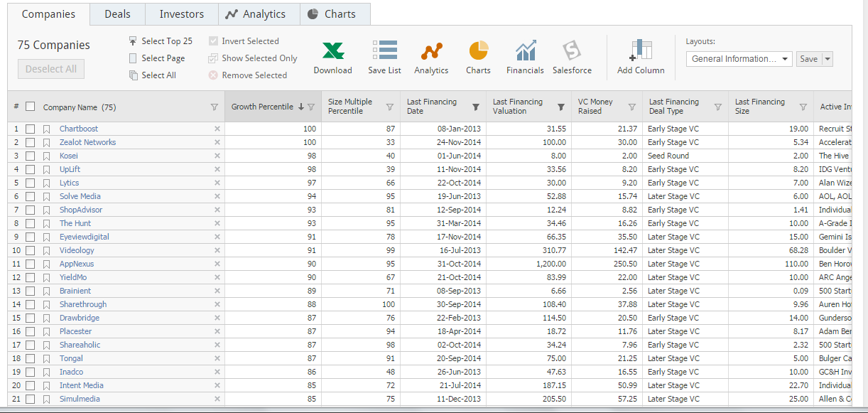
Task: Open the ShopAdvisor company link
Action: click(81, 210)
